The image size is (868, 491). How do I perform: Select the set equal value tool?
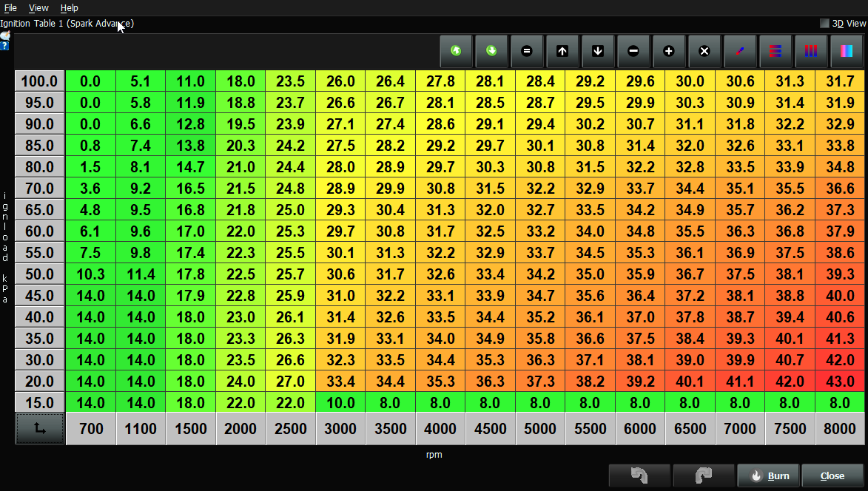(527, 51)
